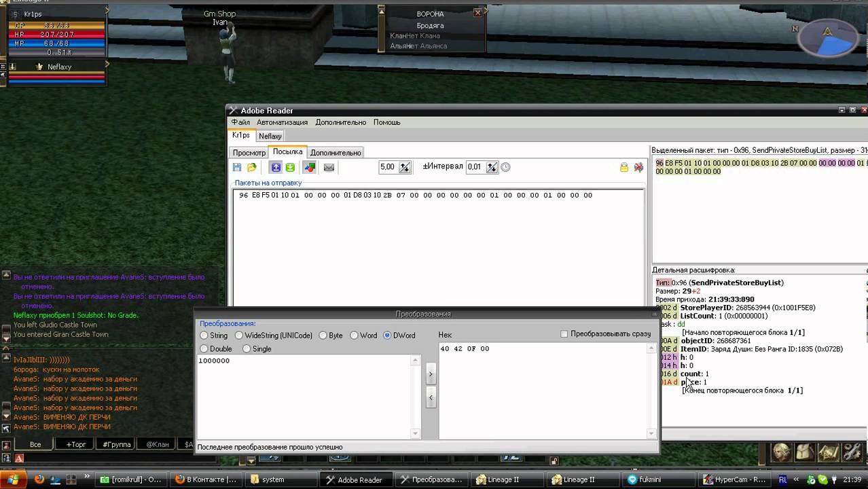Open the Файл menu
Screen dimensions: 868x489
[x=240, y=122]
